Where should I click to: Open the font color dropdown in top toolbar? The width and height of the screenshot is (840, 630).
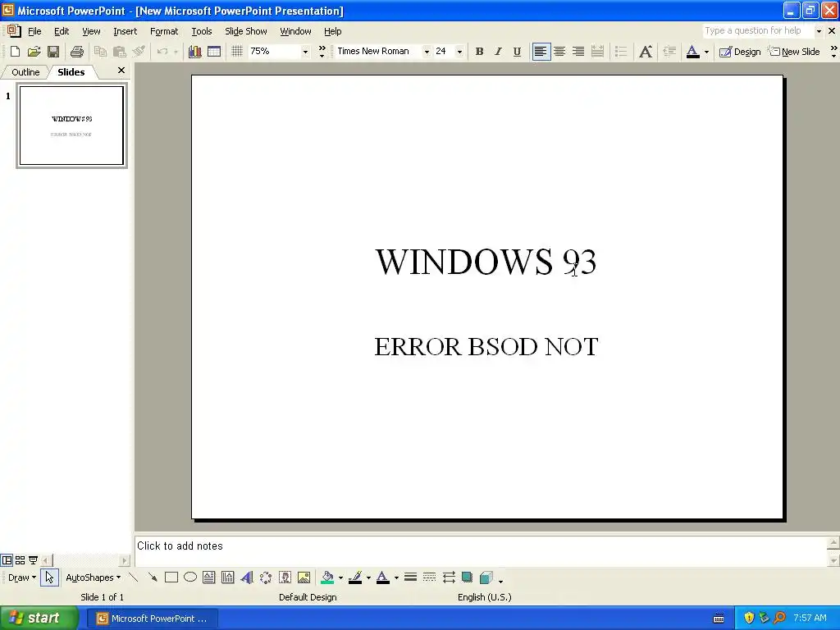706,52
